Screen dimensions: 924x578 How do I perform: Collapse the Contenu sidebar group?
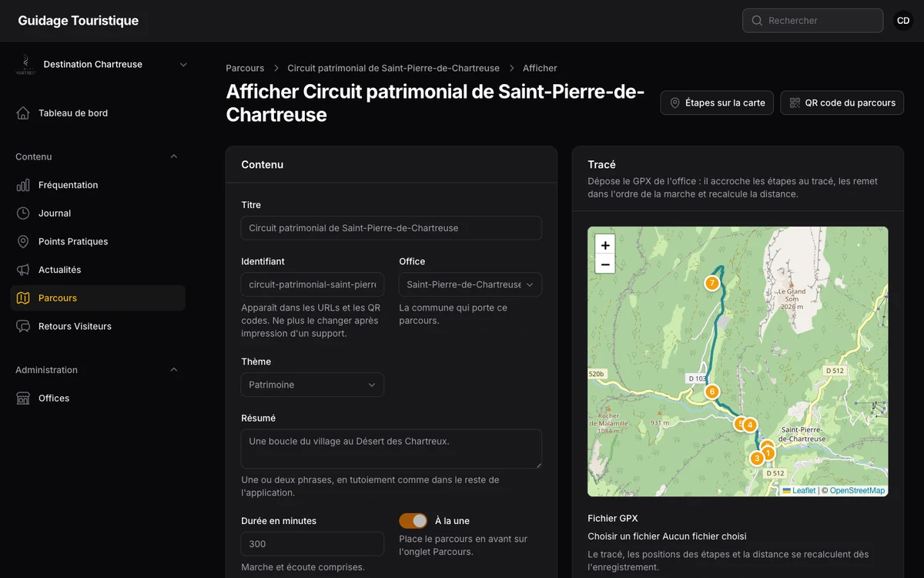174,156
